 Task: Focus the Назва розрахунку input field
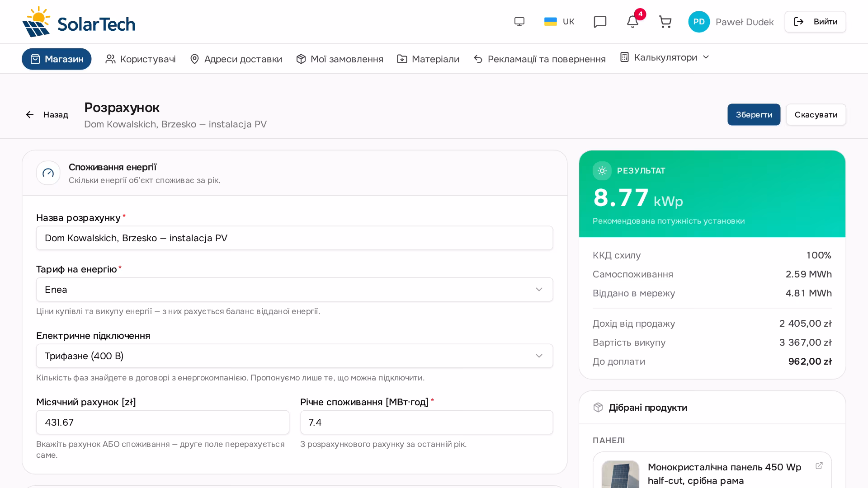(294, 238)
